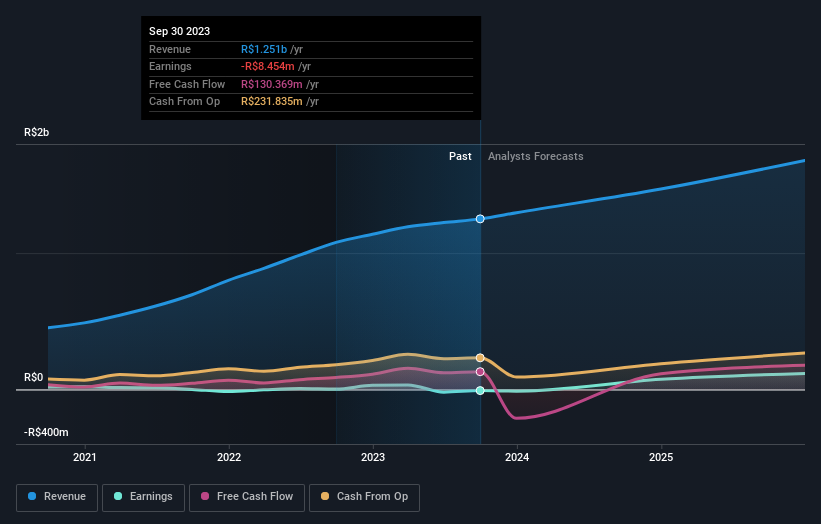The width and height of the screenshot is (821, 524).
Task: Select the 2024 x-axis label
Action: (517, 458)
